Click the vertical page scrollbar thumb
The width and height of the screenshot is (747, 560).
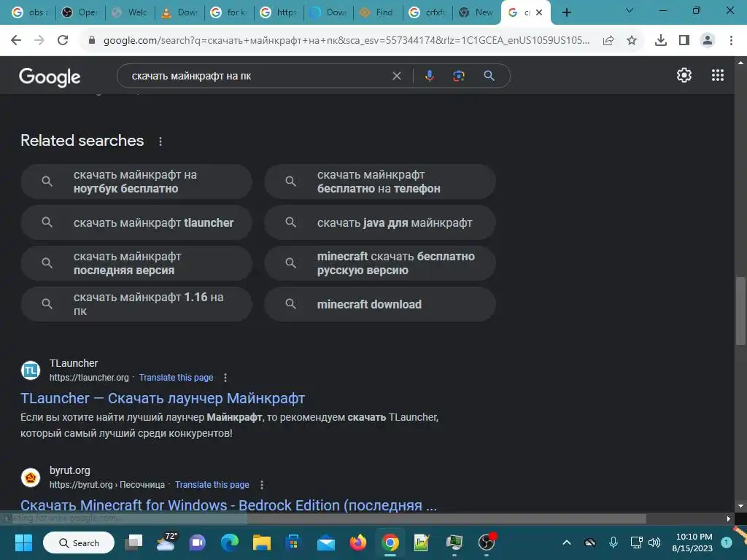[x=740, y=310]
